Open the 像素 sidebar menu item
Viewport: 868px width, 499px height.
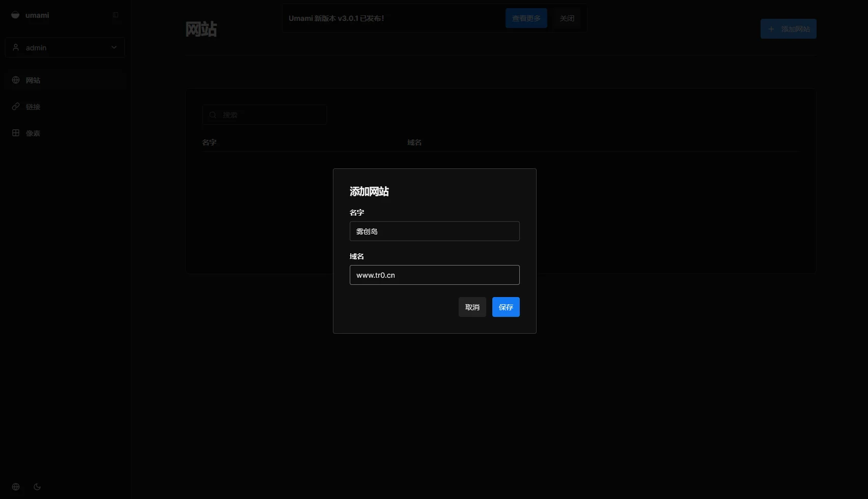pos(33,133)
